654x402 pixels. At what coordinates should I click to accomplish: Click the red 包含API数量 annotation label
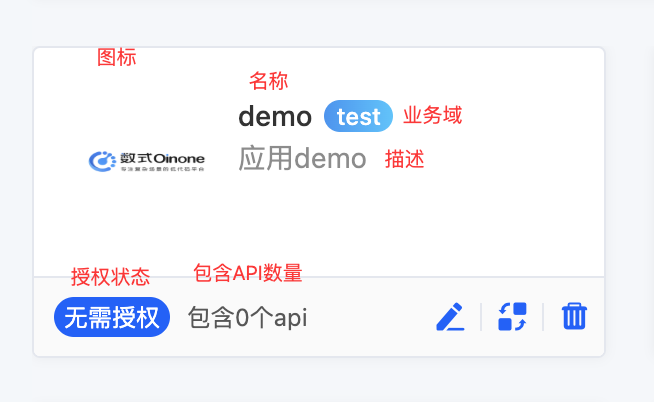(248, 273)
